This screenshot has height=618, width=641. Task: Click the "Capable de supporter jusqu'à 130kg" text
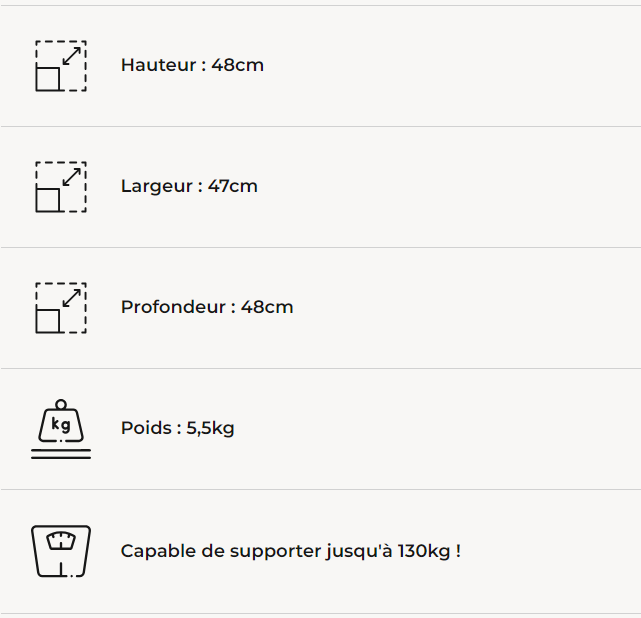pyautogui.click(x=290, y=551)
